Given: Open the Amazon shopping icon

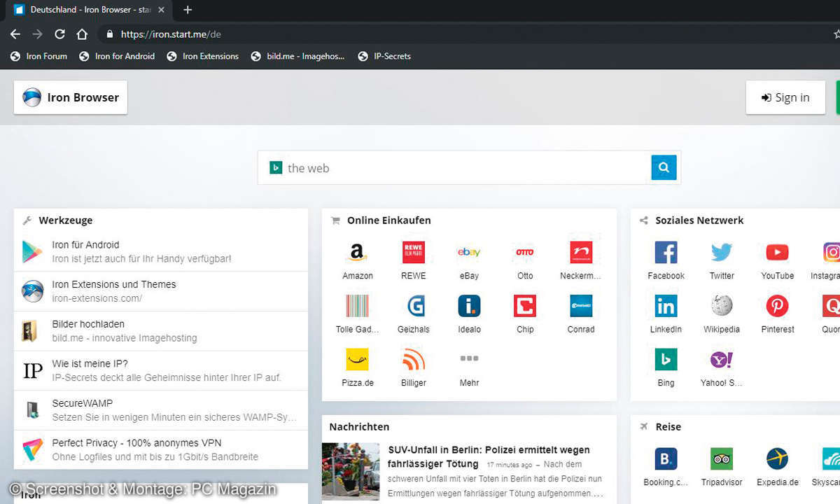Looking at the screenshot, I should [357, 253].
